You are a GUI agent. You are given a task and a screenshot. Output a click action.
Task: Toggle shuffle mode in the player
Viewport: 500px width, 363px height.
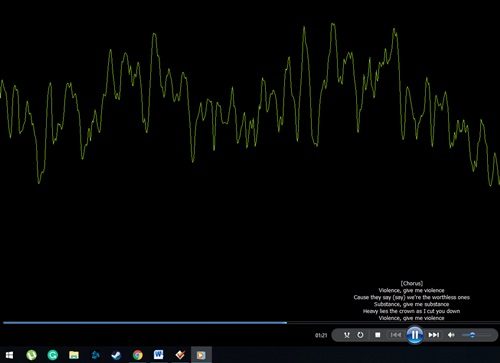(x=347, y=335)
